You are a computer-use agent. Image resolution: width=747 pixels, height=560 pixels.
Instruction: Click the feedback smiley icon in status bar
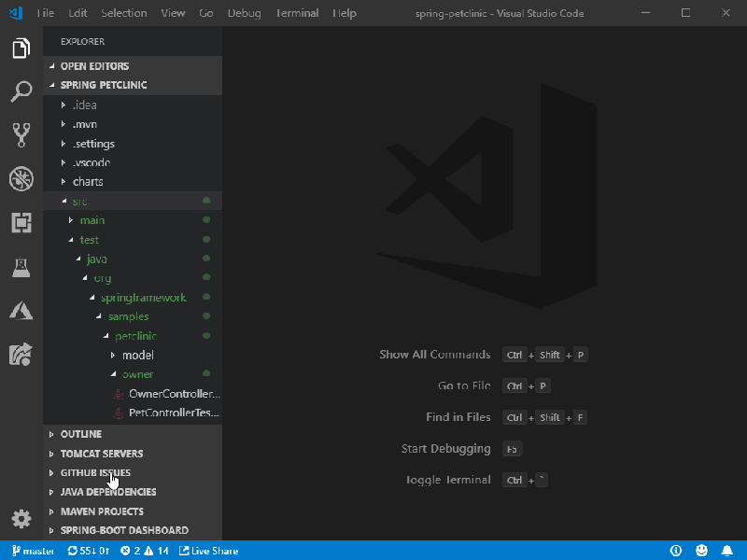pos(701,550)
